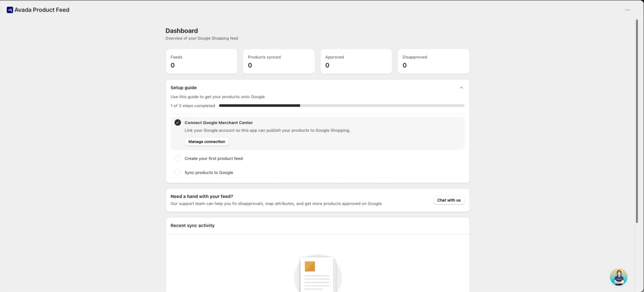Screen dimensions: 644x292
Task: Click the empty-state document illustration
Action: (x=318, y=273)
